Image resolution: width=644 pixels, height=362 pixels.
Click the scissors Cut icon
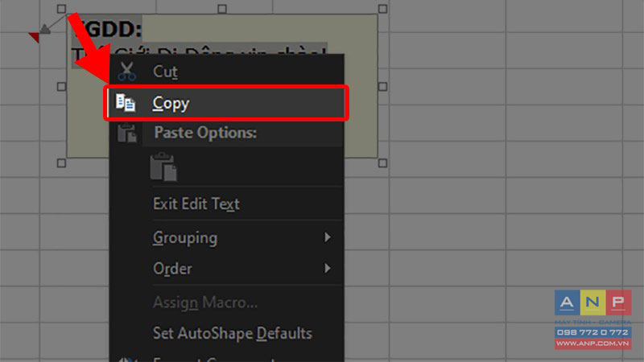pyautogui.click(x=126, y=72)
